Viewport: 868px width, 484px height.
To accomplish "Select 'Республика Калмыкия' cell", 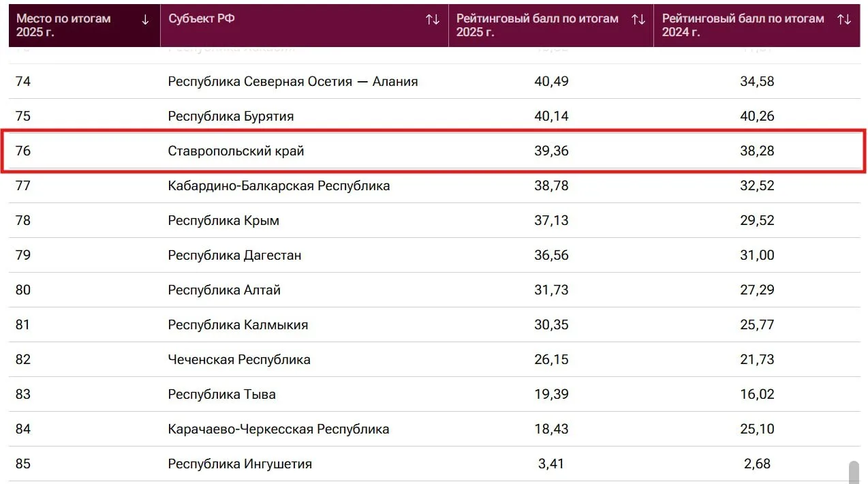I will (x=238, y=324).
